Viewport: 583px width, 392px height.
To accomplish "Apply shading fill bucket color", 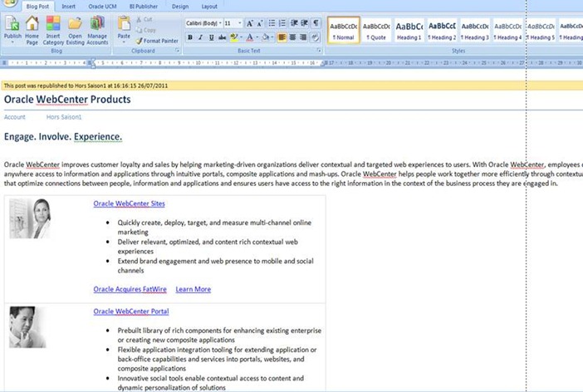I will pos(266,37).
